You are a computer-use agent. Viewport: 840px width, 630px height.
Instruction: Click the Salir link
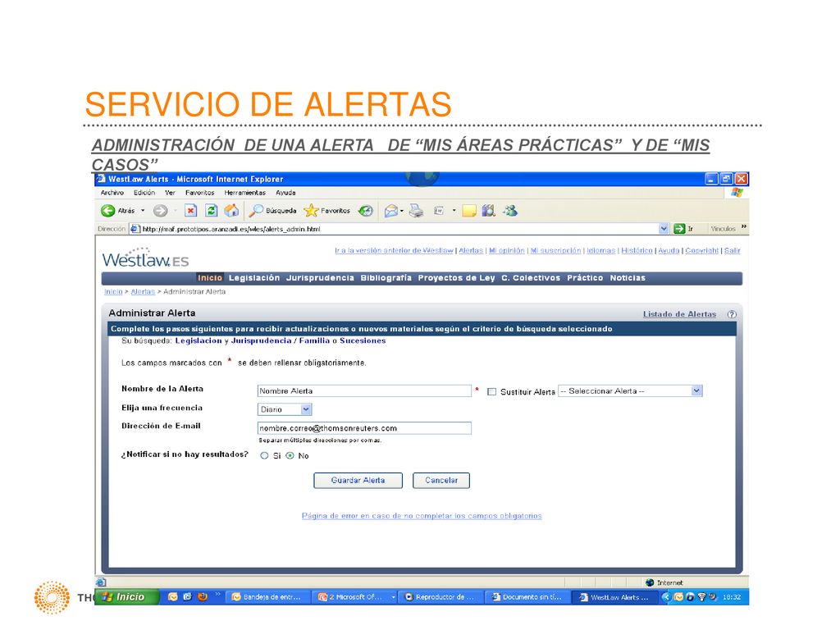tap(733, 251)
